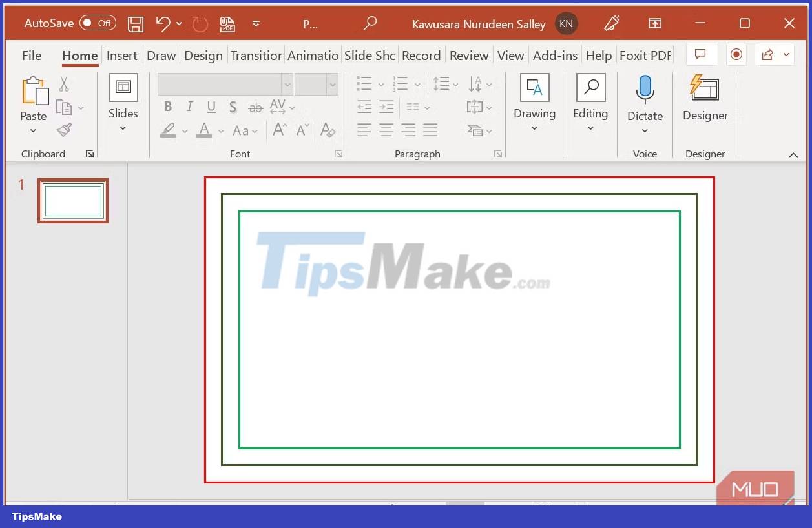Image resolution: width=812 pixels, height=528 pixels.
Task: Open the Review ribbon tab
Action: click(x=469, y=56)
